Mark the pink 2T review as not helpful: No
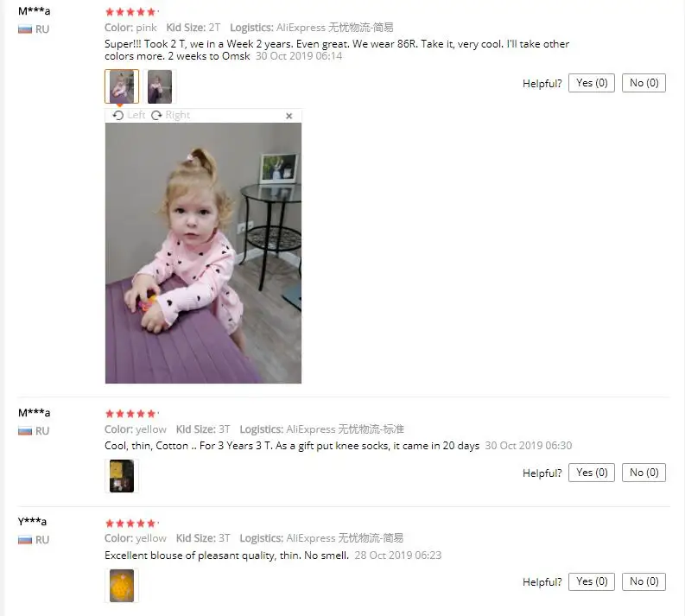685x616 pixels. (644, 83)
